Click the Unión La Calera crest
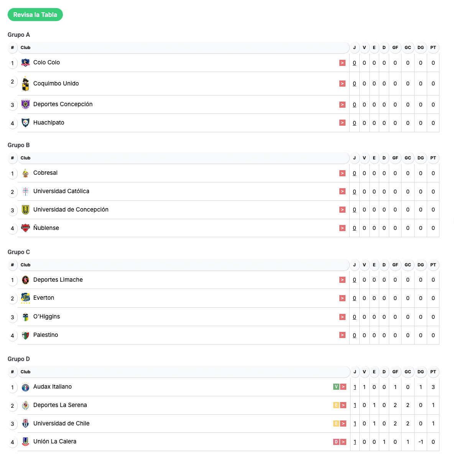 25,442
